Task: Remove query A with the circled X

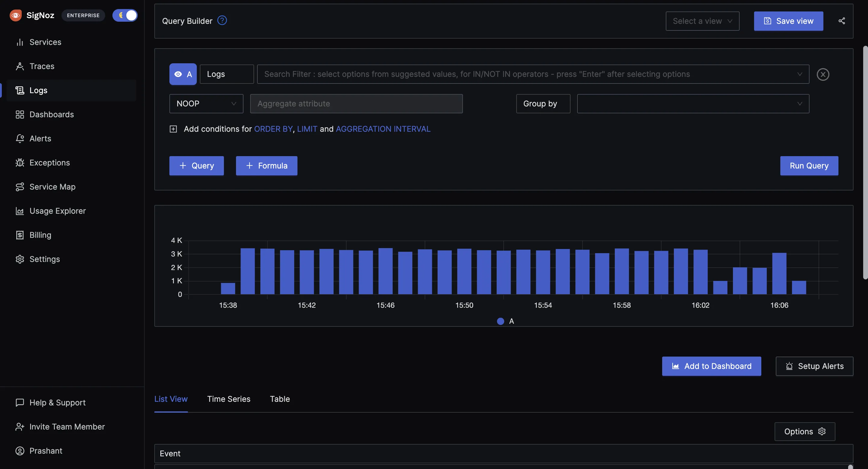Action: [x=823, y=74]
